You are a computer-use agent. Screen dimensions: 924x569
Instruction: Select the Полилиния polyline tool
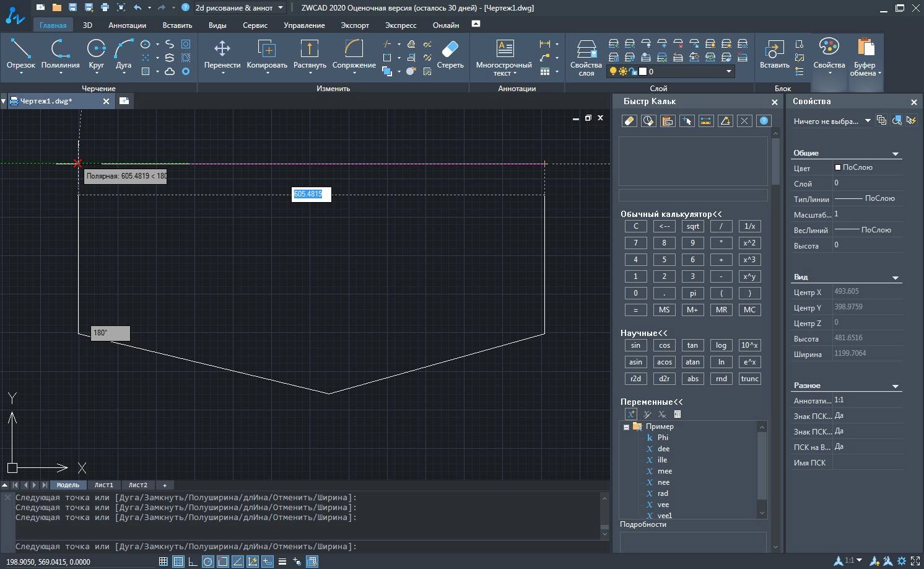pyautogui.click(x=60, y=54)
